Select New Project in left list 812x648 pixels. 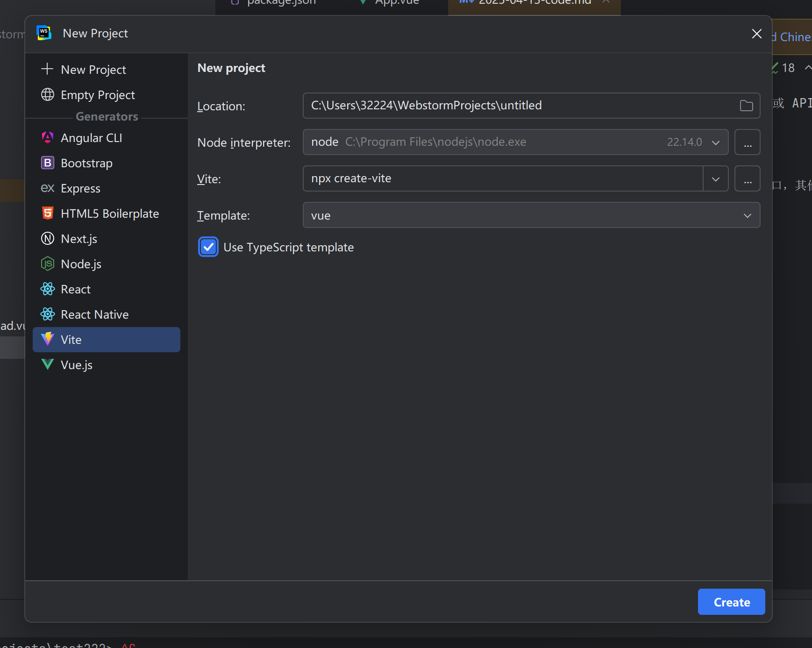(x=93, y=70)
